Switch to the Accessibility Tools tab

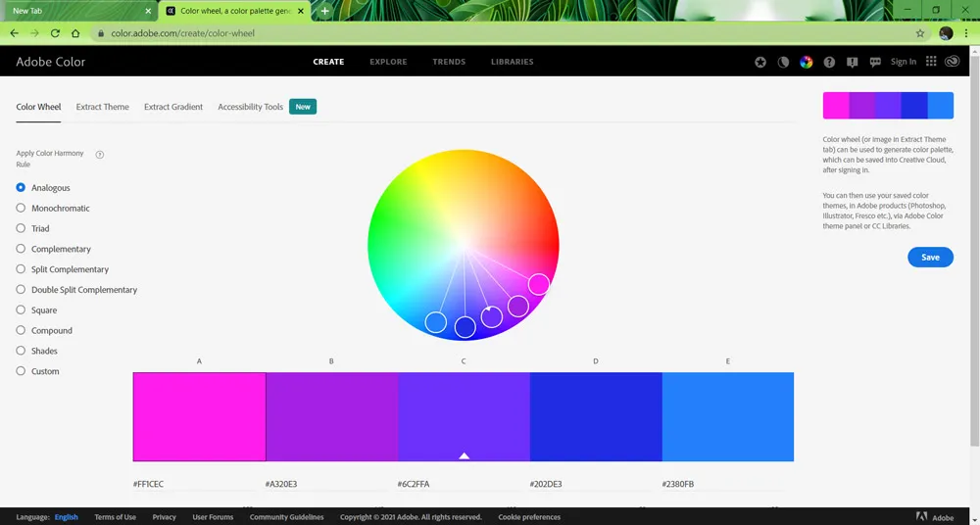tap(251, 107)
